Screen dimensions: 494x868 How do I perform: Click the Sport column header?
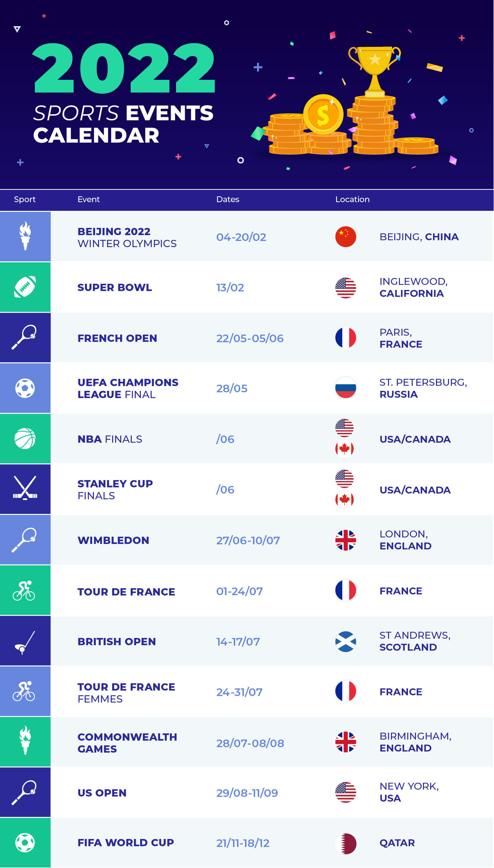(x=25, y=199)
